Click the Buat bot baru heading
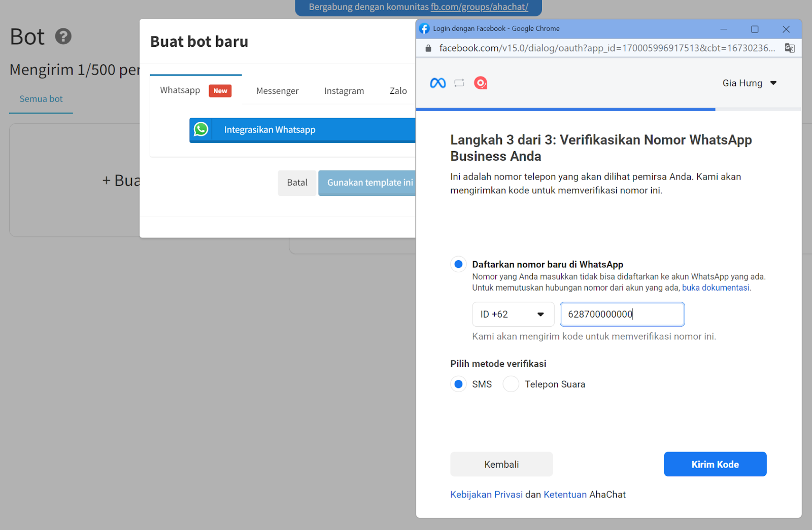Viewport: 812px width, 530px height. [199, 42]
